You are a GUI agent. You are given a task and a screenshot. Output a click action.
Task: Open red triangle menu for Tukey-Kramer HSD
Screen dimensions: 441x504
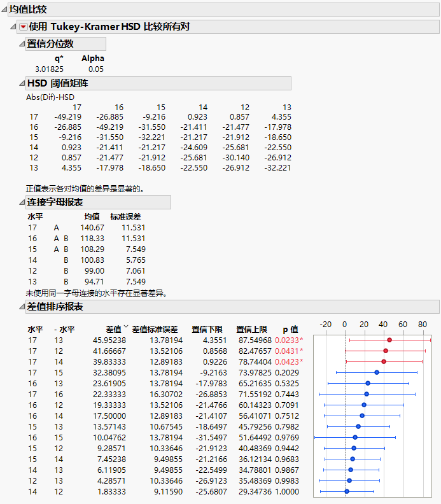tap(24, 27)
